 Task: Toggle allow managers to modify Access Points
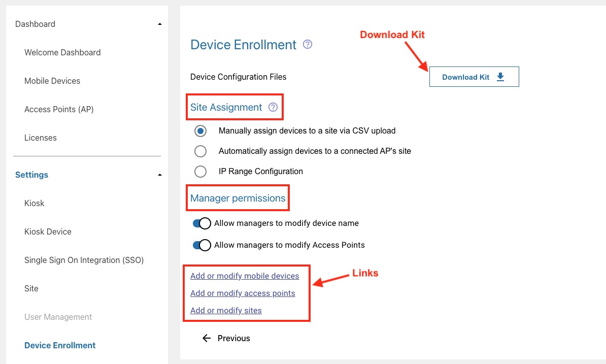tap(201, 245)
